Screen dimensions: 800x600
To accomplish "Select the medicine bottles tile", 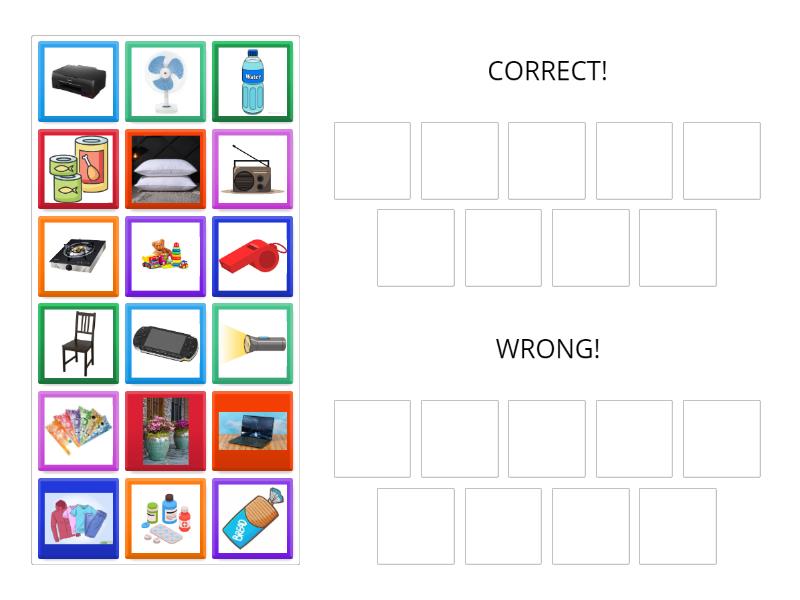I will pos(165,518).
